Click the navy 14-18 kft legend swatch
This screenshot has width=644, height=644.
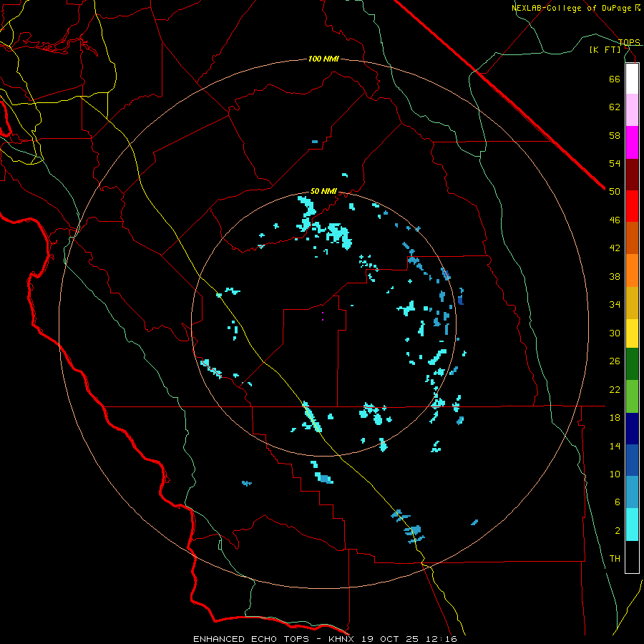tap(632, 429)
